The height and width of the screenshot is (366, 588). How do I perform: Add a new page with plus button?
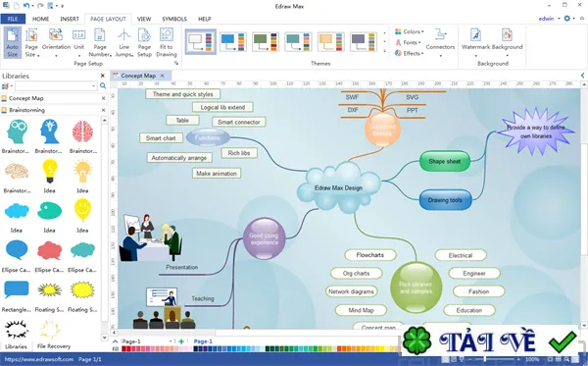[x=181, y=341]
